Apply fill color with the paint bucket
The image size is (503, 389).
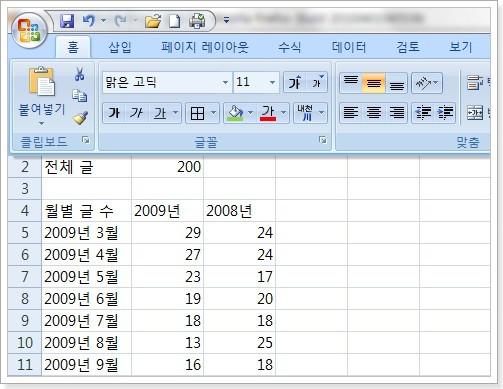tap(235, 113)
